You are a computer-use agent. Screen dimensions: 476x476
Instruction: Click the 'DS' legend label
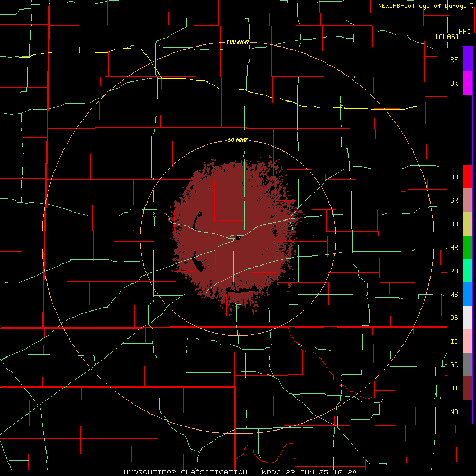click(x=454, y=318)
